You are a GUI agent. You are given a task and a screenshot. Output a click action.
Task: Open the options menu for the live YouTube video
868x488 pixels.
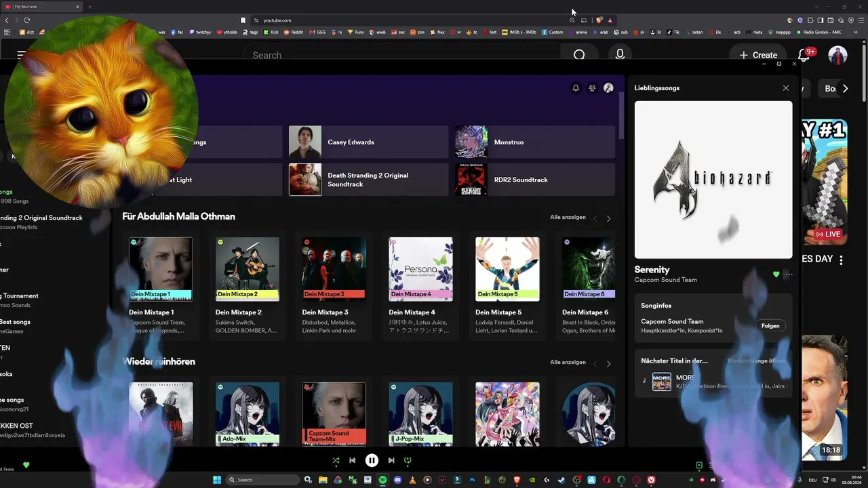tap(841, 260)
